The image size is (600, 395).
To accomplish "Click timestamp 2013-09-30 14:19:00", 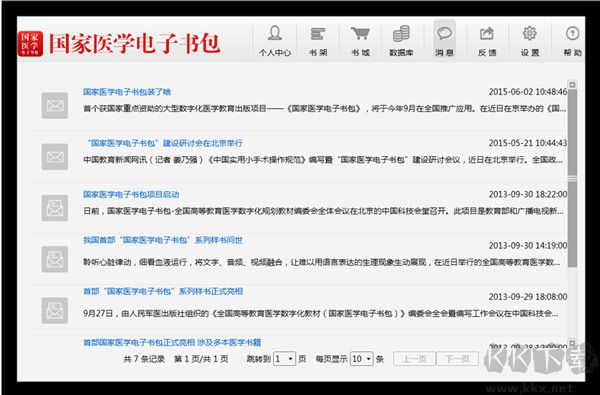I will click(x=528, y=246).
